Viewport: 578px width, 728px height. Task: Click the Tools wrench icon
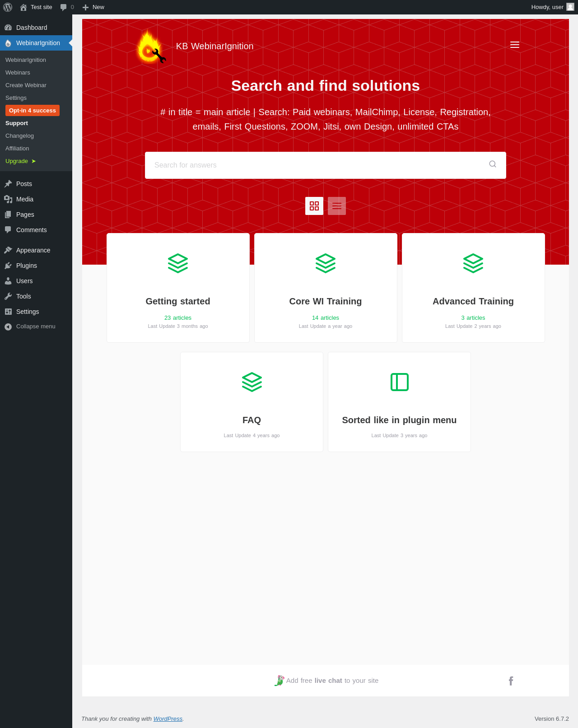pos(8,296)
